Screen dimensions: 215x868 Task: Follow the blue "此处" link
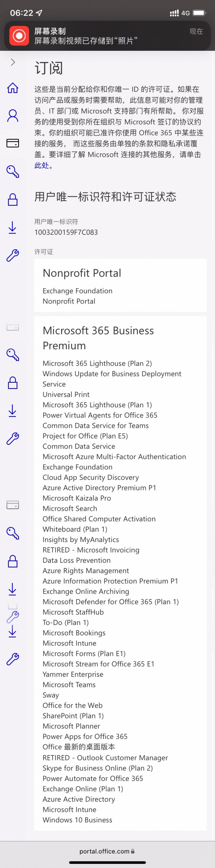point(41,165)
